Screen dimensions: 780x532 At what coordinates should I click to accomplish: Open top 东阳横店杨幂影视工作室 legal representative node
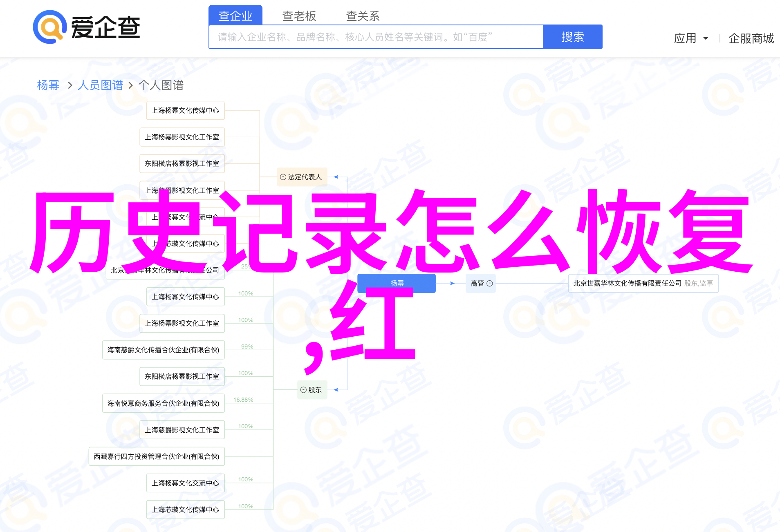tap(182, 163)
